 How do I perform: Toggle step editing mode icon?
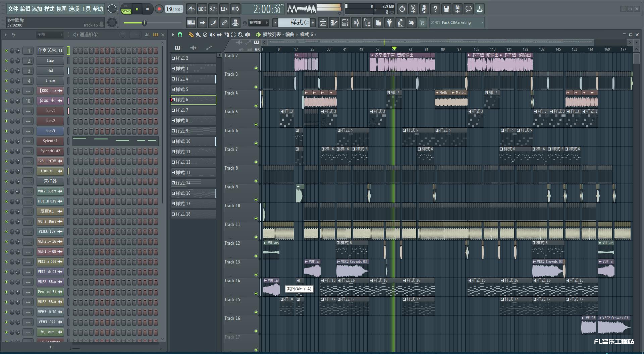pyautogui.click(x=213, y=23)
